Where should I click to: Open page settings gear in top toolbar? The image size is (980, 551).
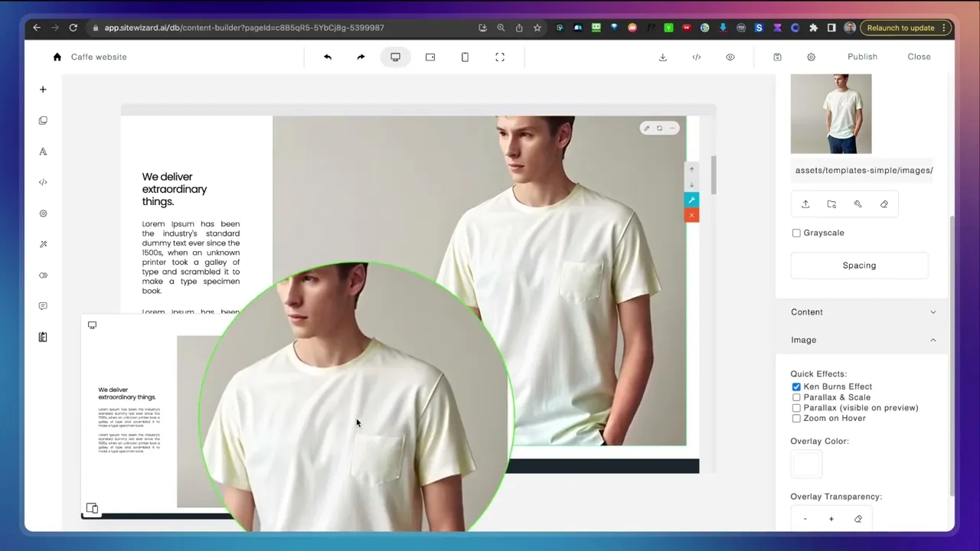[x=811, y=57]
